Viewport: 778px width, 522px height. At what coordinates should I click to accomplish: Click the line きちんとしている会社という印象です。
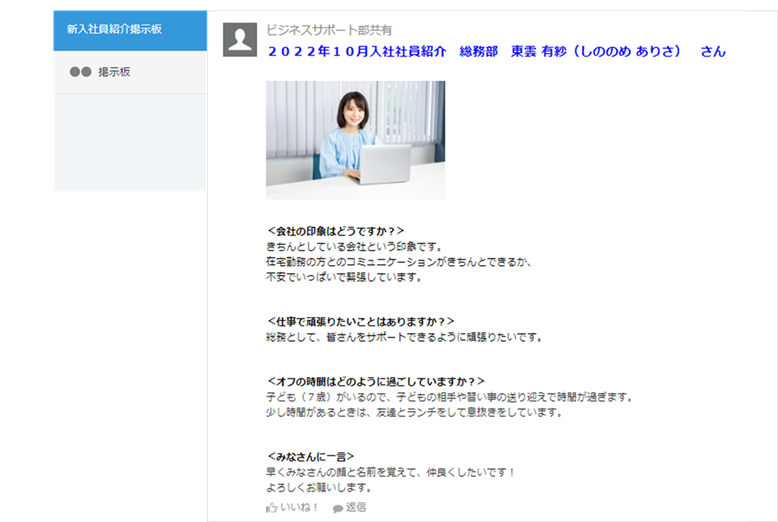[x=354, y=247]
